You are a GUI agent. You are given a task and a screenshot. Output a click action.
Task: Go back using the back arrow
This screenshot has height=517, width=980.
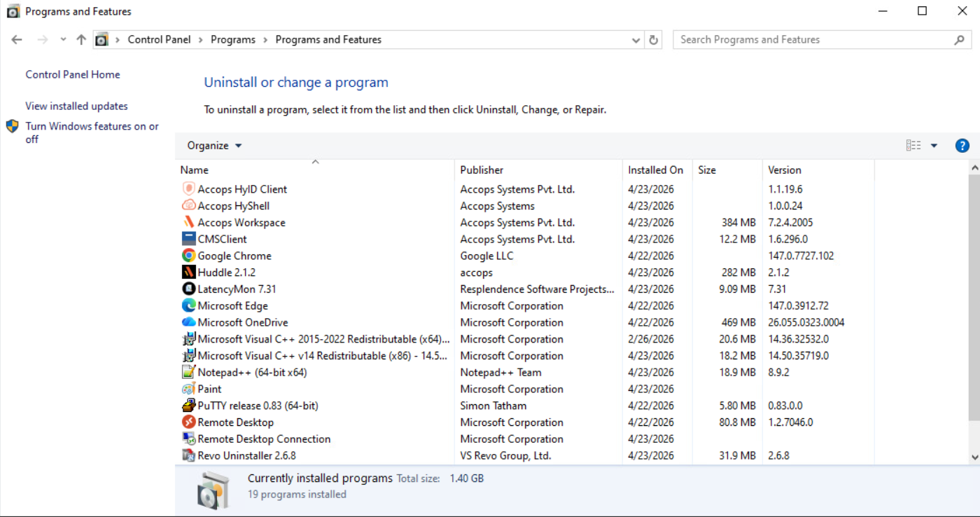click(17, 40)
